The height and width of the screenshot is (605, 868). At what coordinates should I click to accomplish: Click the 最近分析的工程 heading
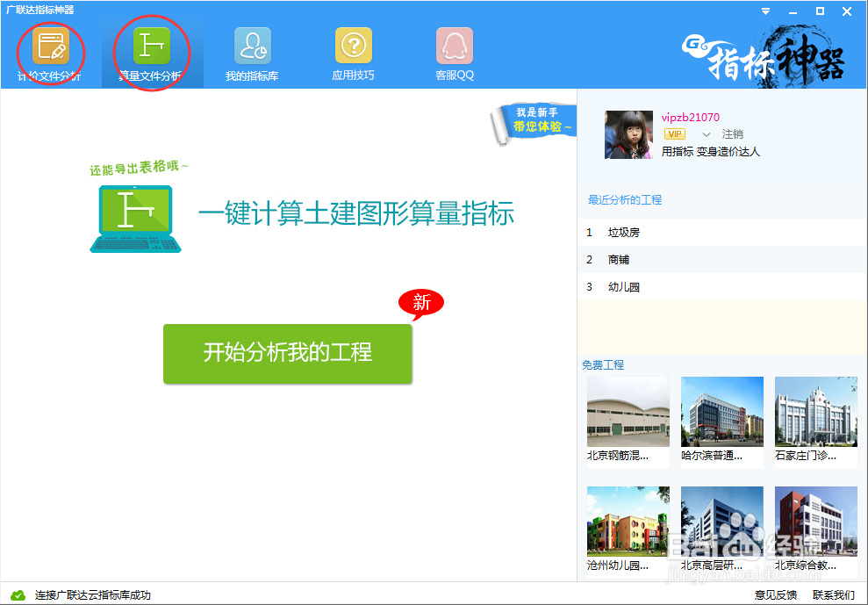625,200
